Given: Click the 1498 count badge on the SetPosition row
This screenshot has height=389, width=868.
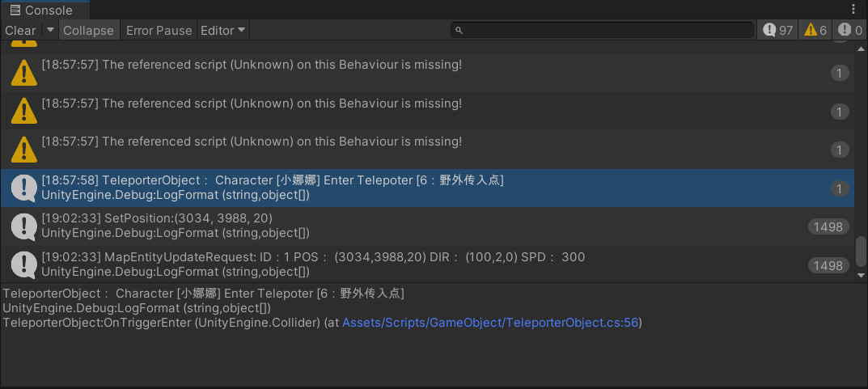Looking at the screenshot, I should point(828,227).
